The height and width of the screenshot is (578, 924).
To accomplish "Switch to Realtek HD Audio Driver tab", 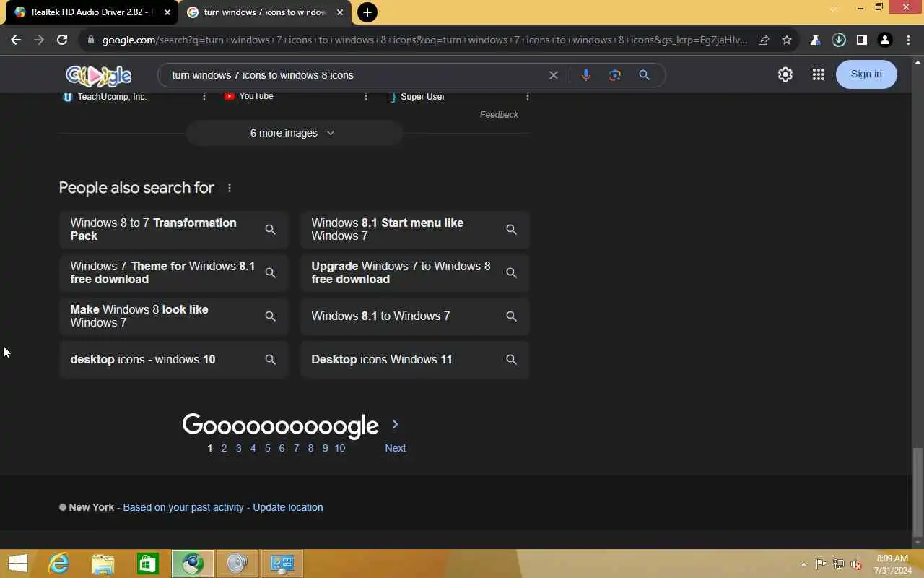I will coord(91,12).
